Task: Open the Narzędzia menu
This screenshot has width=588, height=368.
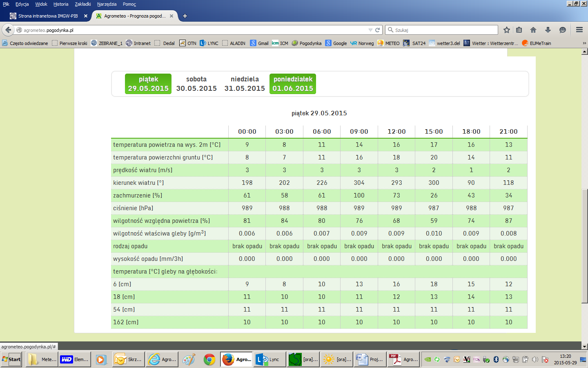Action: [x=107, y=4]
